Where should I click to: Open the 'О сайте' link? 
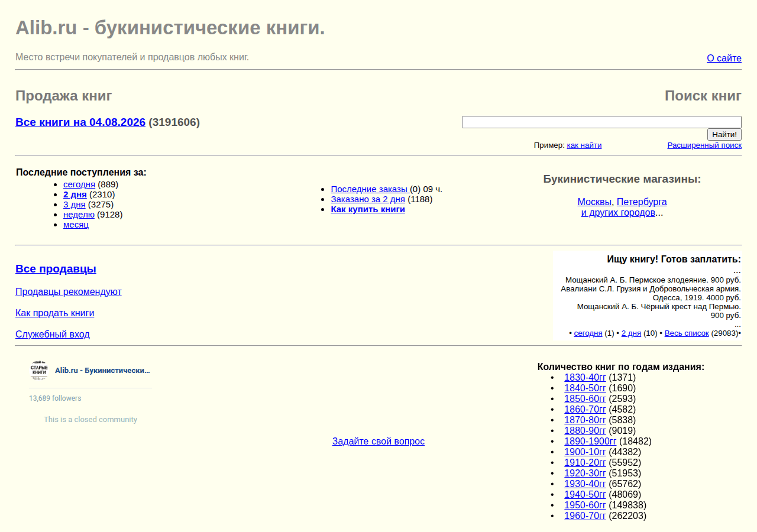tap(724, 58)
